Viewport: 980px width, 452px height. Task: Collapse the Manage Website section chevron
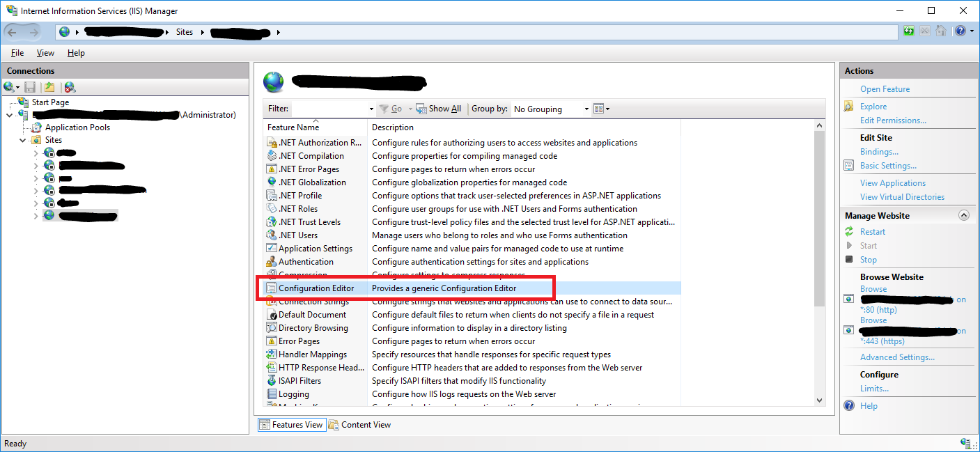[x=964, y=216]
